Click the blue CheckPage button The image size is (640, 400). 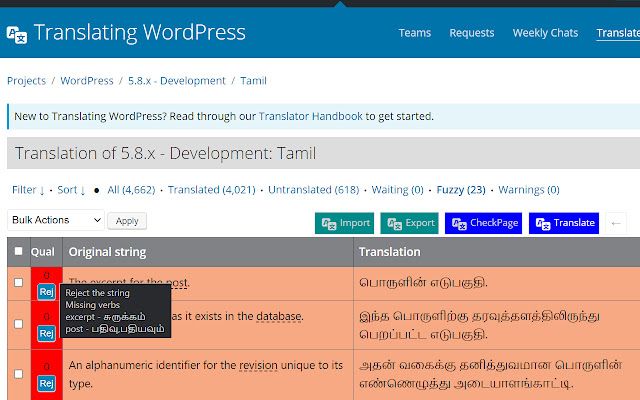[483, 223]
